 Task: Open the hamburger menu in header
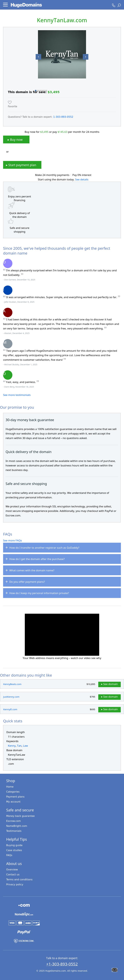pos(5,5)
